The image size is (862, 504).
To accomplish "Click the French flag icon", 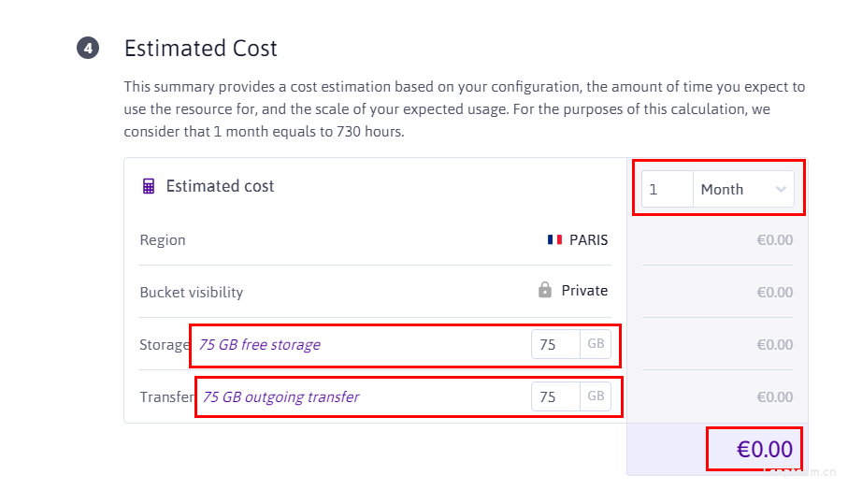I will [x=554, y=239].
